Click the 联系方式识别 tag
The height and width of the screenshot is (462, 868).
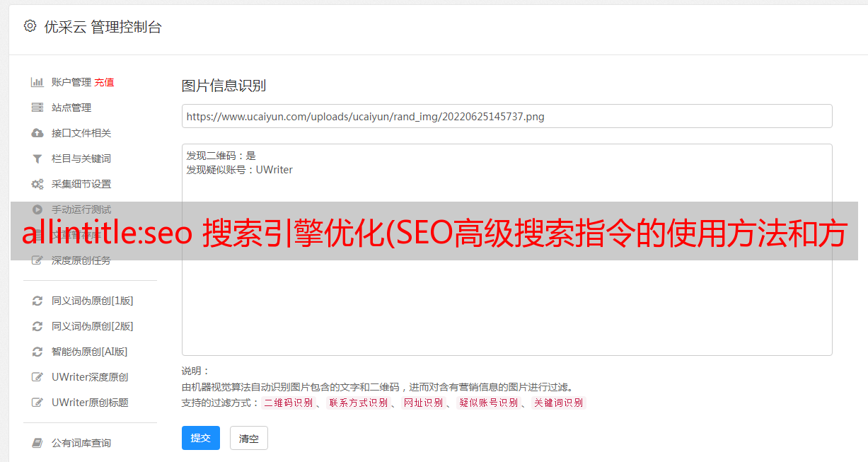(x=357, y=403)
